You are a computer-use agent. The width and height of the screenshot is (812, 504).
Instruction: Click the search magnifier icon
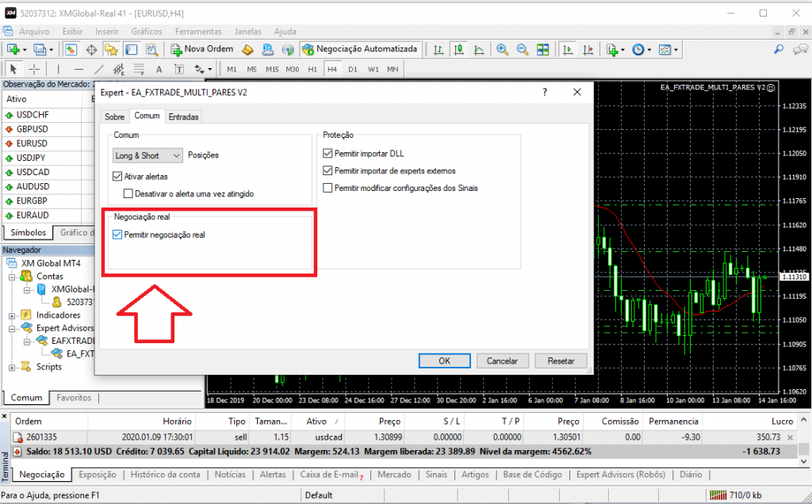pos(779,50)
